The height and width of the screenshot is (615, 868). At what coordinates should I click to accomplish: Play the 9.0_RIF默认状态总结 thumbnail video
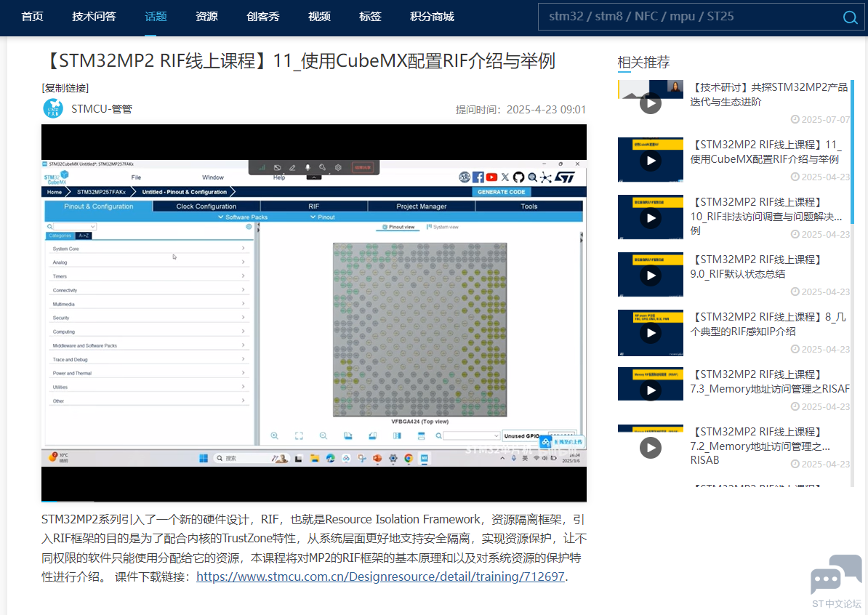651,275
